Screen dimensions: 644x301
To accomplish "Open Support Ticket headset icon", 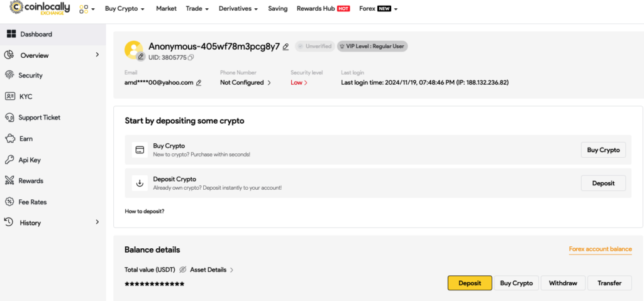I will pyautogui.click(x=9, y=118).
